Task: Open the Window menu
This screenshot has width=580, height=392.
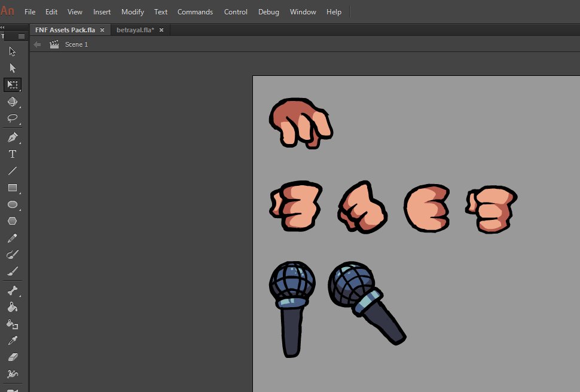Action: 303,11
